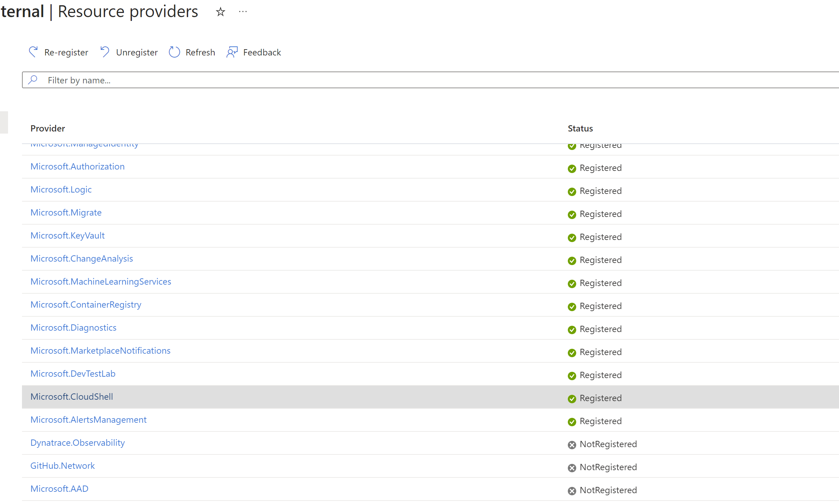
Task: Click the Unregister button label
Action: coord(137,52)
